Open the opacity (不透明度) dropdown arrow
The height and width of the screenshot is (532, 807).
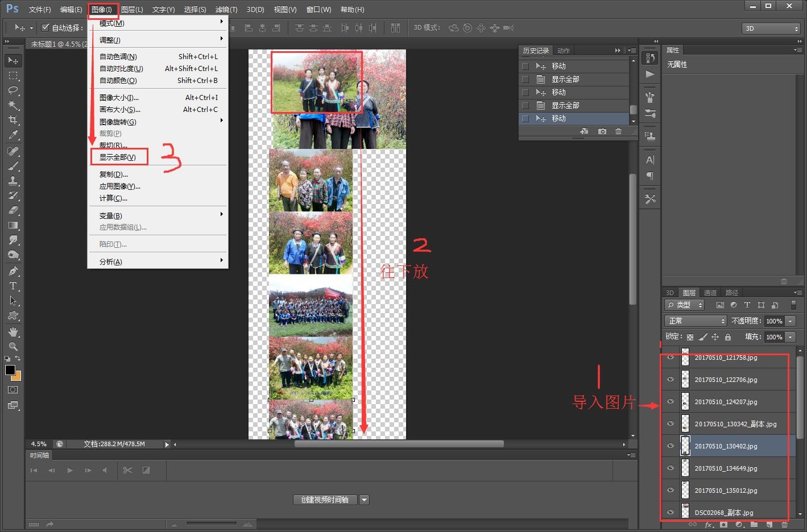[x=790, y=321]
